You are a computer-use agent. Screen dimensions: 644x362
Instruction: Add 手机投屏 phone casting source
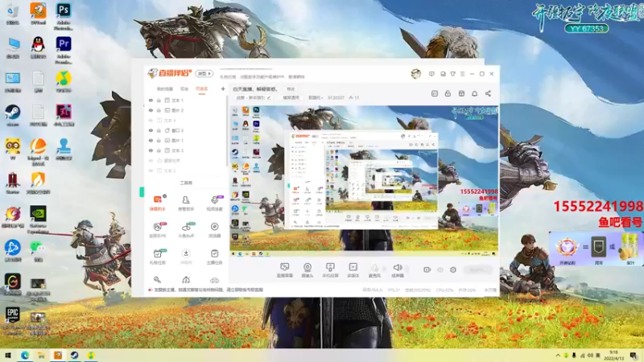pos(330,270)
